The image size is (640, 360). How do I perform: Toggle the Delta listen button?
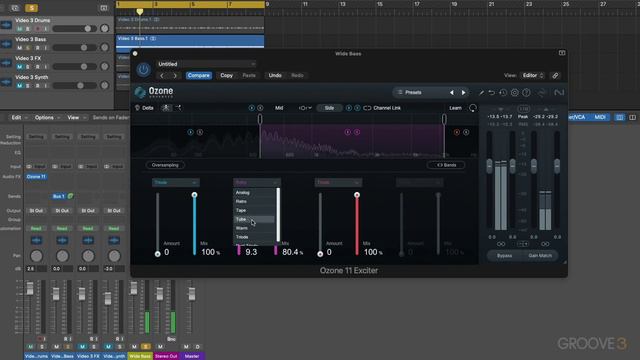(144, 108)
